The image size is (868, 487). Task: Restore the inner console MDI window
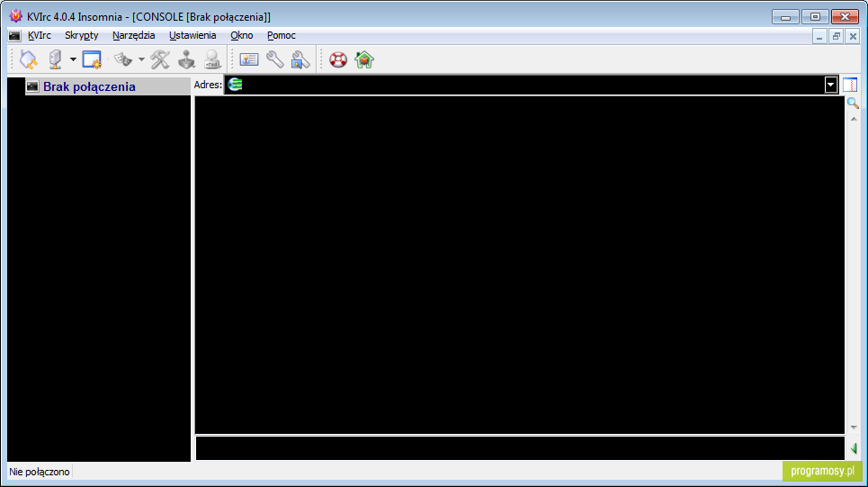point(836,37)
